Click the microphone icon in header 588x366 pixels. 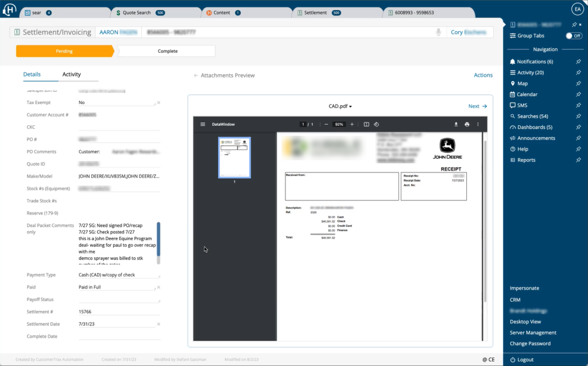(439, 32)
